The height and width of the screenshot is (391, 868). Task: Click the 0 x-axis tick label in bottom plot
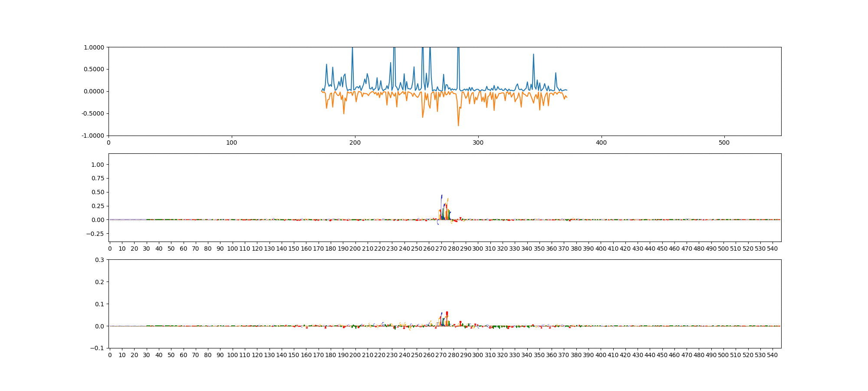[x=110, y=355]
